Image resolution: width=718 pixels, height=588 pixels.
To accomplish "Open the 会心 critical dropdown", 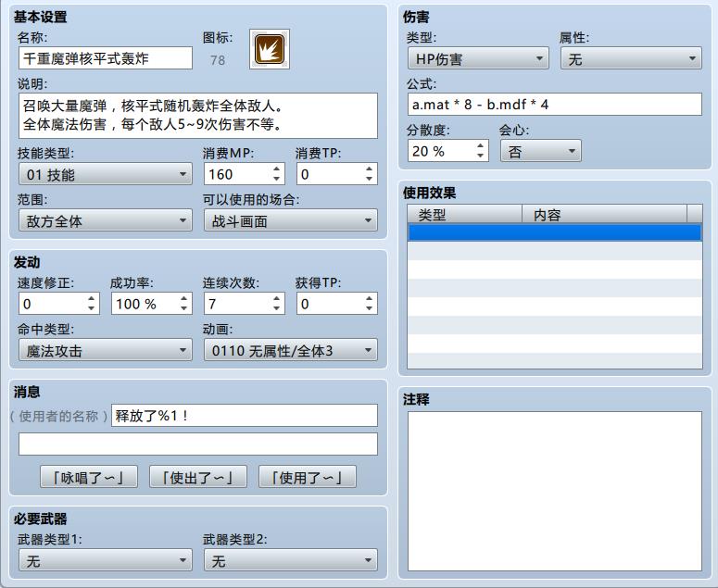I will [541, 151].
